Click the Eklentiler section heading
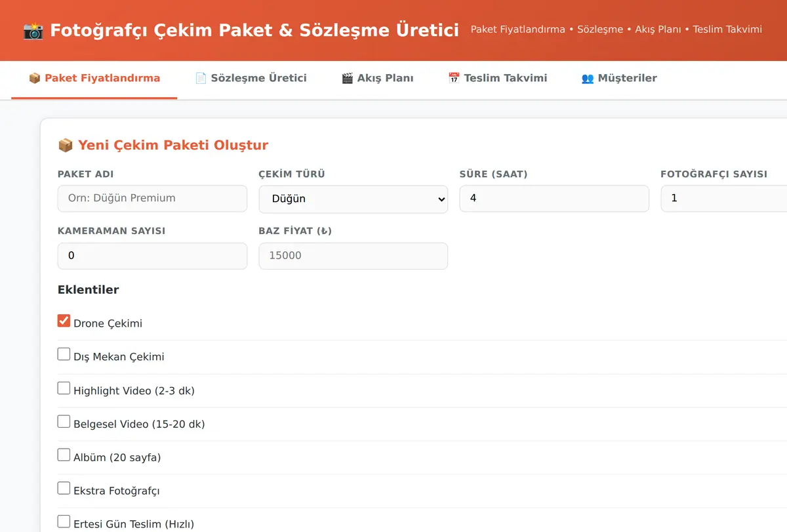 click(88, 289)
